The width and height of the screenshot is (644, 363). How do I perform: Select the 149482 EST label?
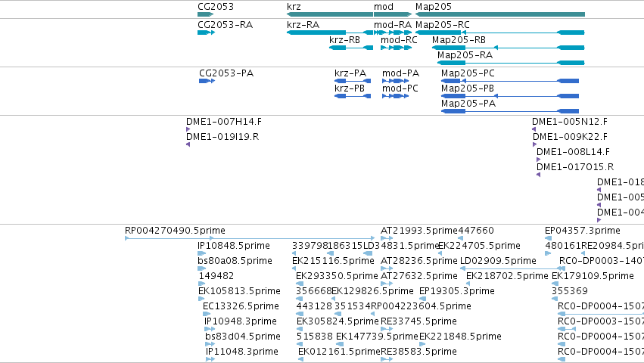coord(216,276)
